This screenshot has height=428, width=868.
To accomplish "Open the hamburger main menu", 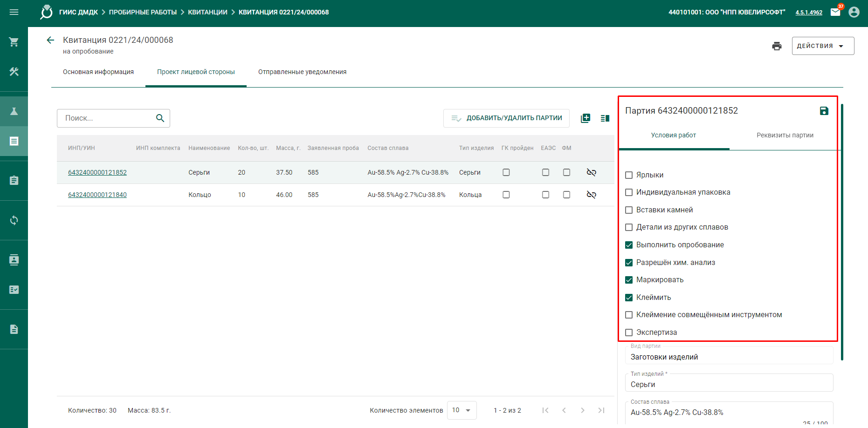I will pyautogui.click(x=14, y=12).
